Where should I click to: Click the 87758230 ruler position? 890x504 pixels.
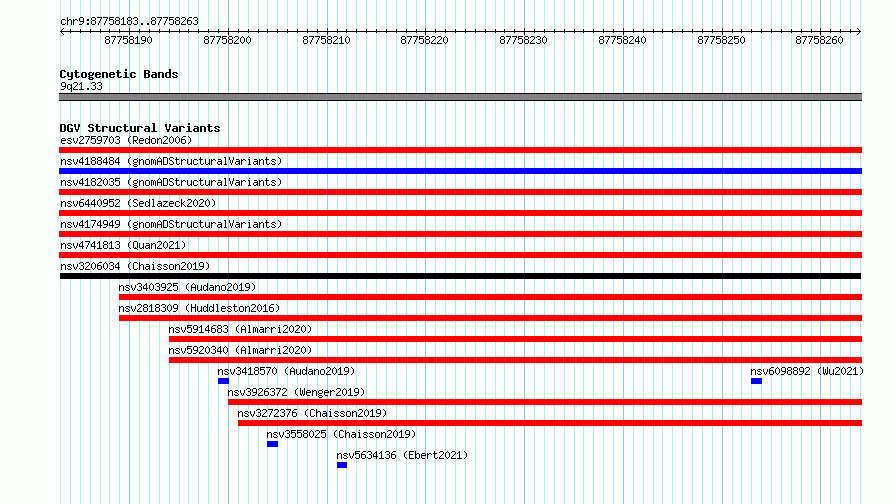523,40
